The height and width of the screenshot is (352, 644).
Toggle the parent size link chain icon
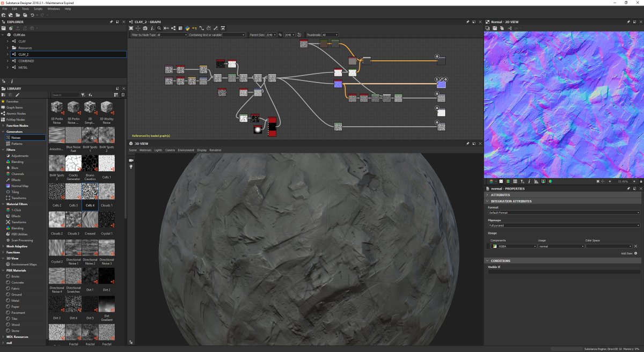(x=280, y=35)
